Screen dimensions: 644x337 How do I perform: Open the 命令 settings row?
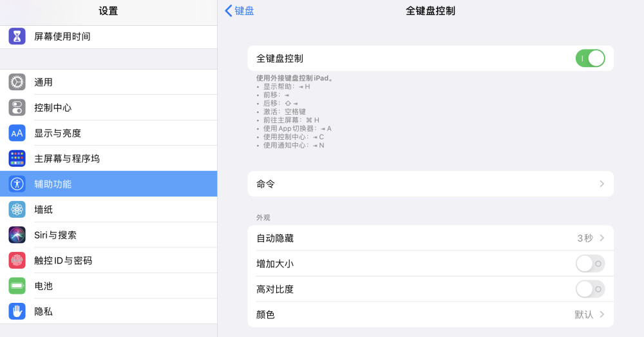click(x=430, y=184)
